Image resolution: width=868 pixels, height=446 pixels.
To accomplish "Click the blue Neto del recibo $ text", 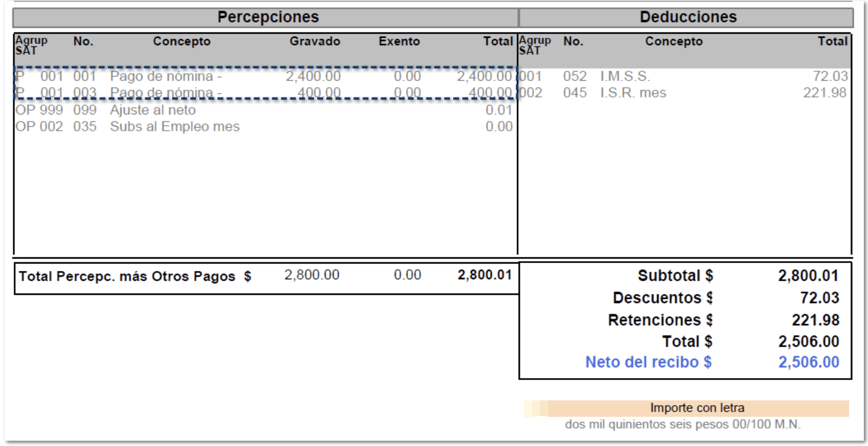I will point(648,362).
